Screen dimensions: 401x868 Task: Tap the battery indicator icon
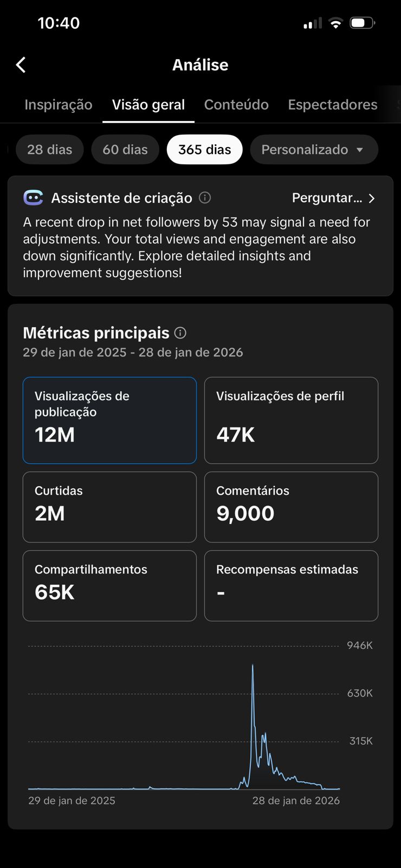(x=362, y=23)
